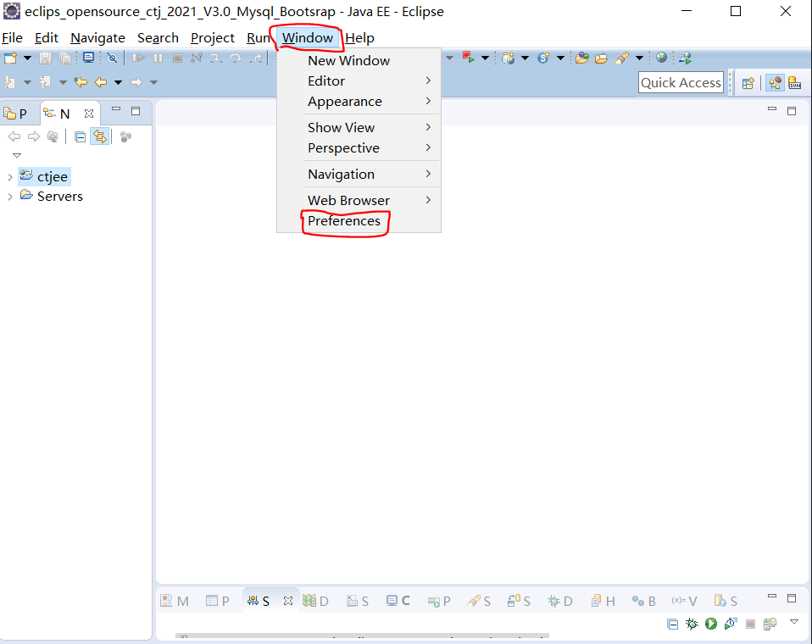Toggle Link with Editor in Navigator
This screenshot has height=644, width=812.
coord(99,136)
